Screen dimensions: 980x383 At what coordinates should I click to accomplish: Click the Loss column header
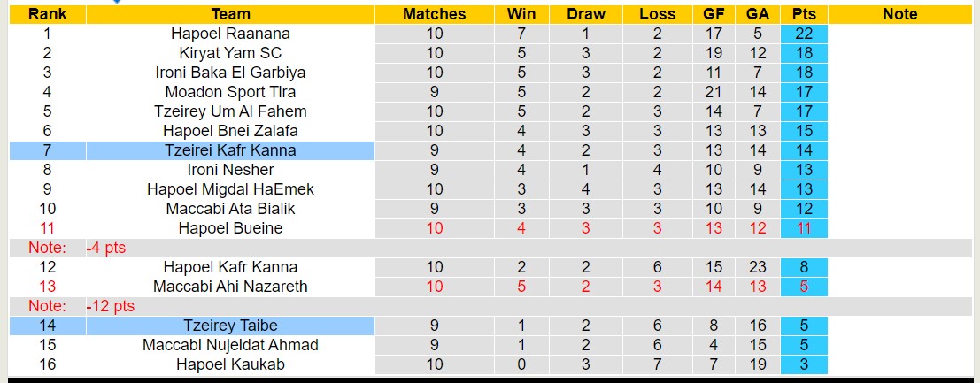pyautogui.click(x=657, y=14)
